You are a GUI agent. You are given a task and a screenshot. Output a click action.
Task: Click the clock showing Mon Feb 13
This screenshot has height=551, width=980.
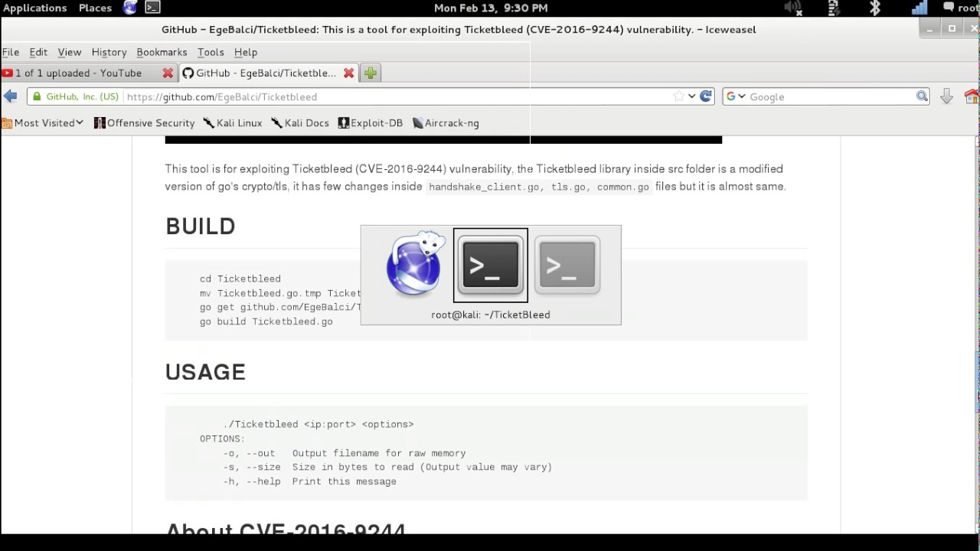(x=491, y=8)
